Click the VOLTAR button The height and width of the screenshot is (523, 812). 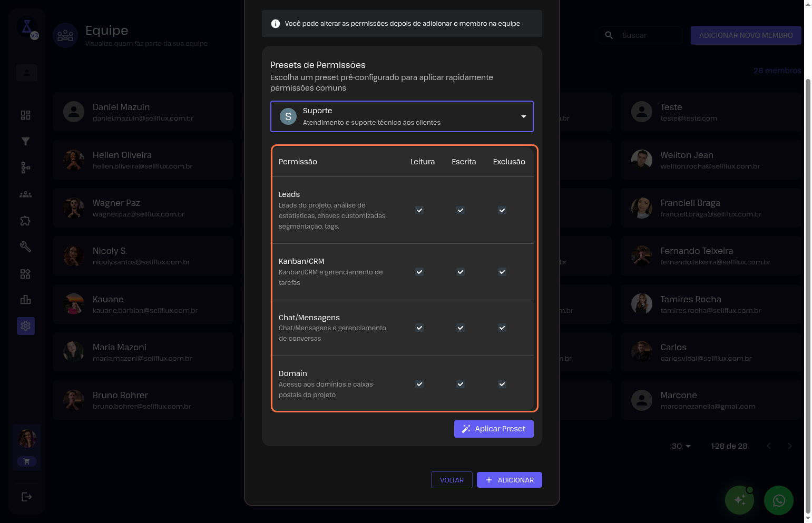click(452, 480)
